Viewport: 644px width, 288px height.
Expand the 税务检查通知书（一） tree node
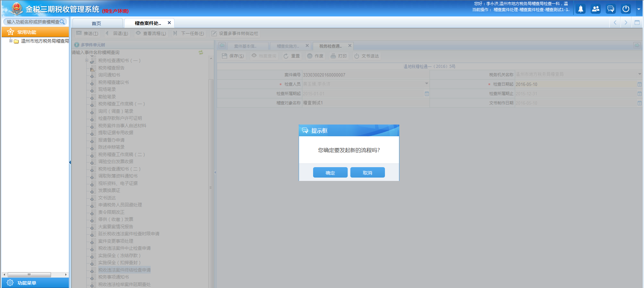click(87, 60)
